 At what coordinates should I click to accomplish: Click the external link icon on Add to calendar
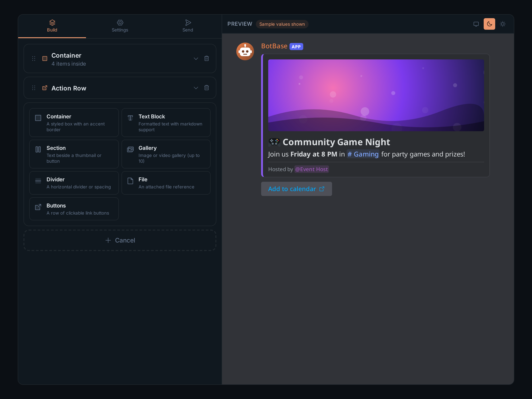click(322, 189)
